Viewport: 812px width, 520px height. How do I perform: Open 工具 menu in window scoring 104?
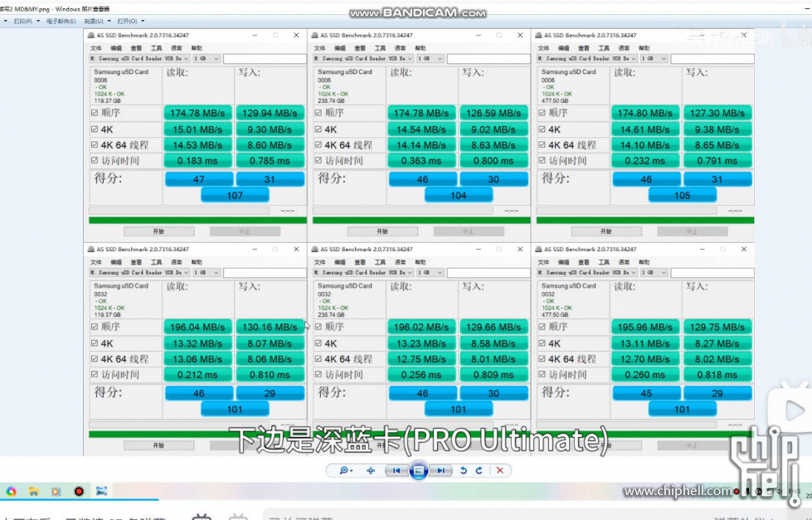pyautogui.click(x=380, y=47)
